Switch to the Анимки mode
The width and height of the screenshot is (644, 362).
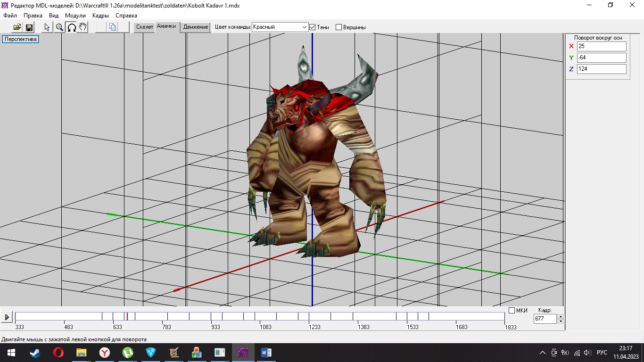click(x=166, y=27)
